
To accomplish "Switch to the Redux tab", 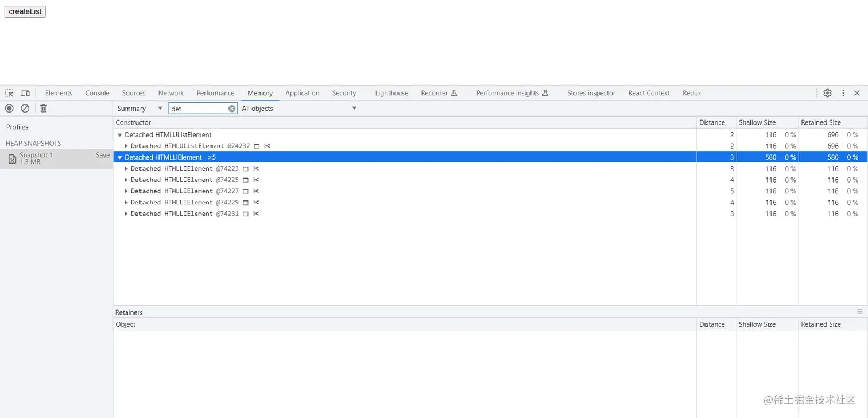I will pos(692,93).
